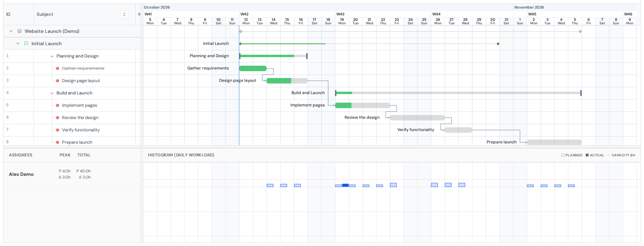The width and height of the screenshot is (644, 246).
Task: Click the Initial Launch end milestone diamond
Action: pyautogui.click(x=498, y=44)
